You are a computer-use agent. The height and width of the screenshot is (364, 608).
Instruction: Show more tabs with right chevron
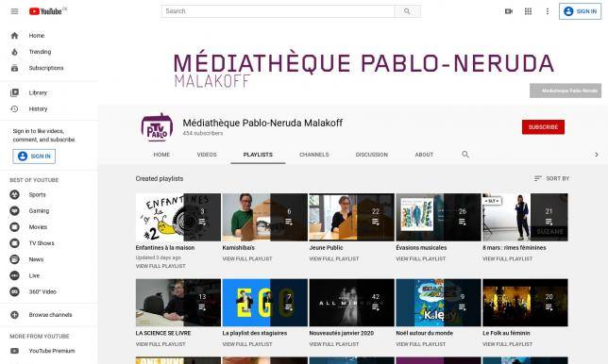point(597,155)
